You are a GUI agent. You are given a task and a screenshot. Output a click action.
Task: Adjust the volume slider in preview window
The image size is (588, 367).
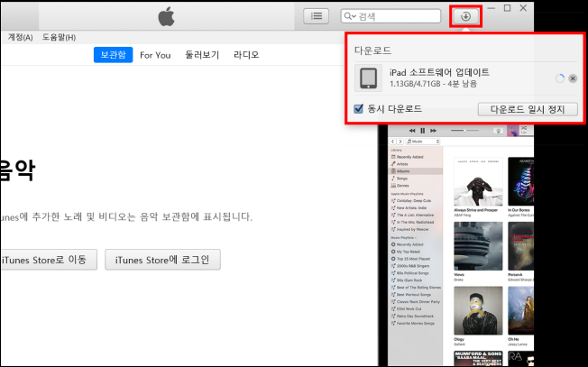[464, 131]
